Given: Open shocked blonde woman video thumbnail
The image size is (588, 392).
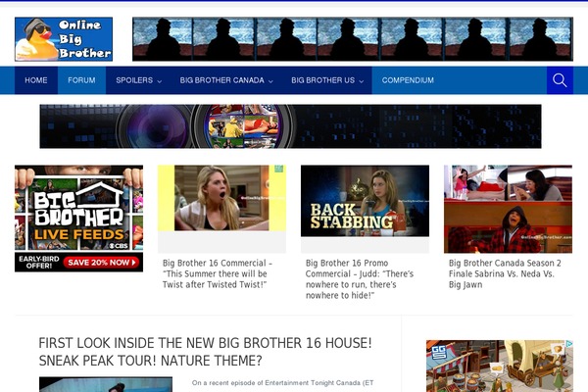Looking at the screenshot, I should pos(221,198).
